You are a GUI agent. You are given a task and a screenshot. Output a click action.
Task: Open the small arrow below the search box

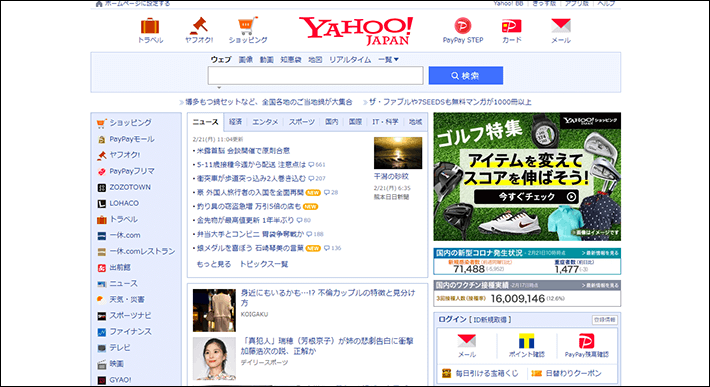(219, 88)
